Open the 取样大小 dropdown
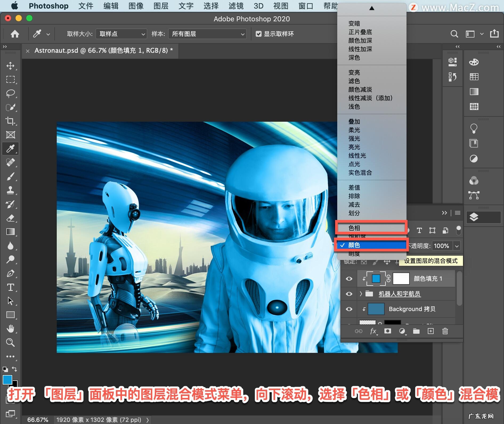 121,34
